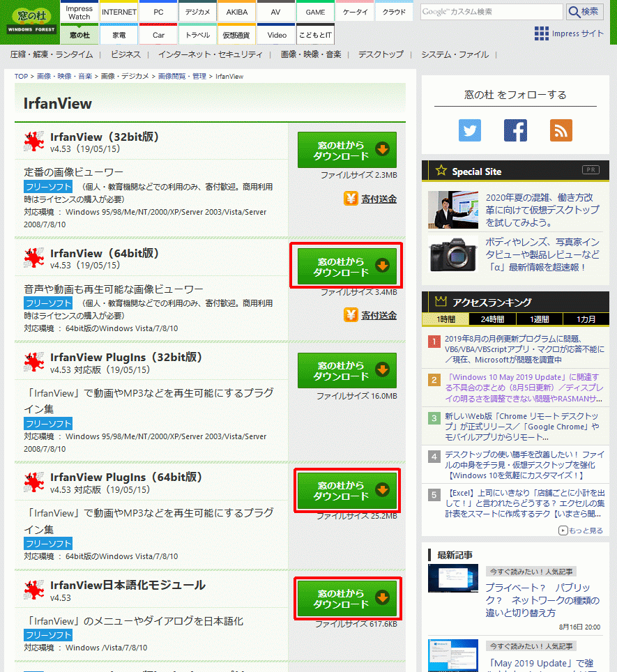617x672 pixels.
Task: Open システム・ファイル category menu
Action: click(x=455, y=54)
